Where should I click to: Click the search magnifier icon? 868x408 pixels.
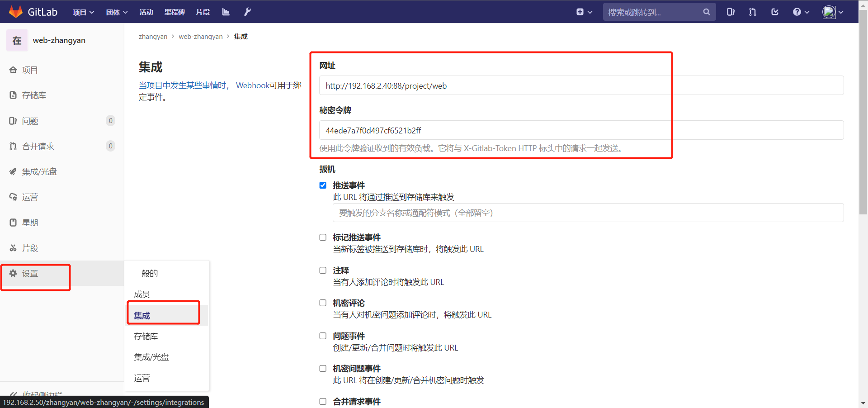point(706,12)
